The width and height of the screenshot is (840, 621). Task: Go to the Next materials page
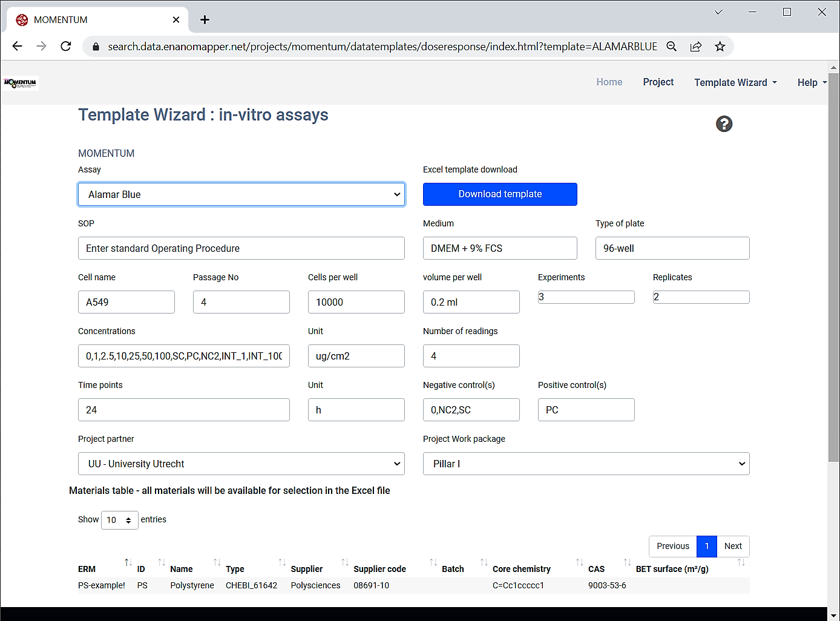coord(733,546)
